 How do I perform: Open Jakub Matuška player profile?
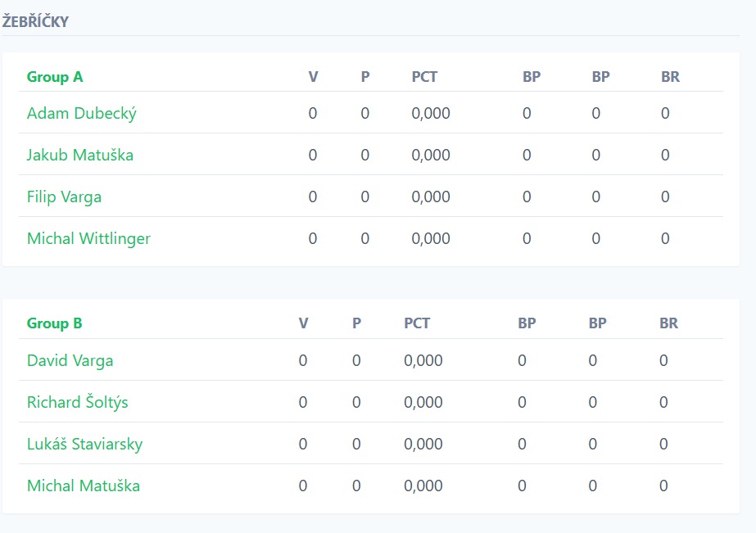point(79,156)
